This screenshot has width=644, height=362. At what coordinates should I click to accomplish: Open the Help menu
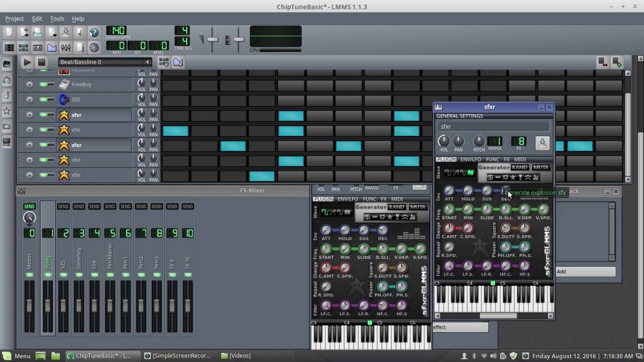click(x=78, y=19)
